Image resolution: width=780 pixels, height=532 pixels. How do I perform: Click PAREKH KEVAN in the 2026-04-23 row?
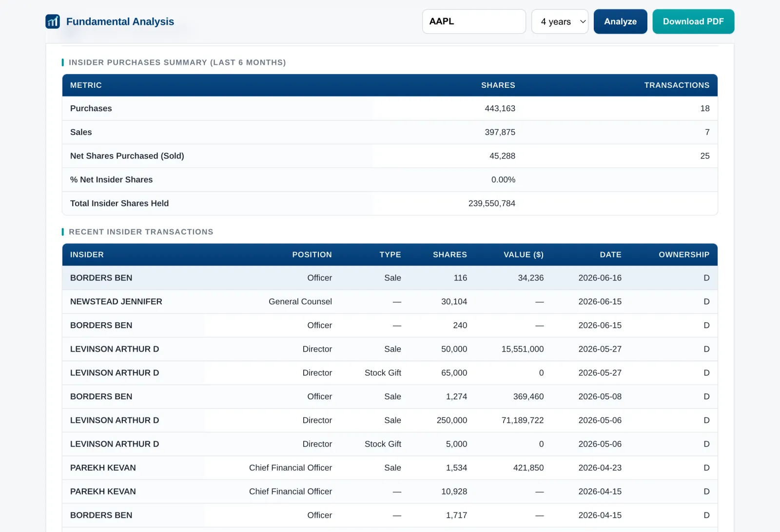tap(103, 468)
